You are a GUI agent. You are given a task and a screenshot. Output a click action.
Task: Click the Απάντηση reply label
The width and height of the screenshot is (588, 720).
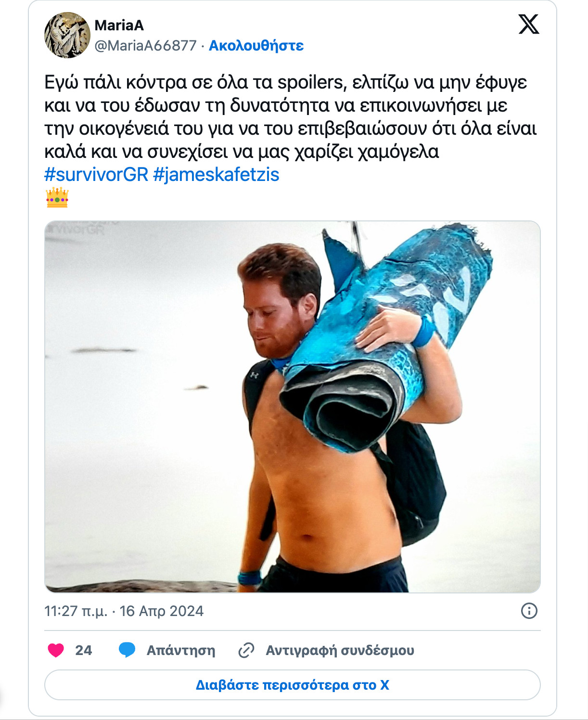click(x=181, y=650)
